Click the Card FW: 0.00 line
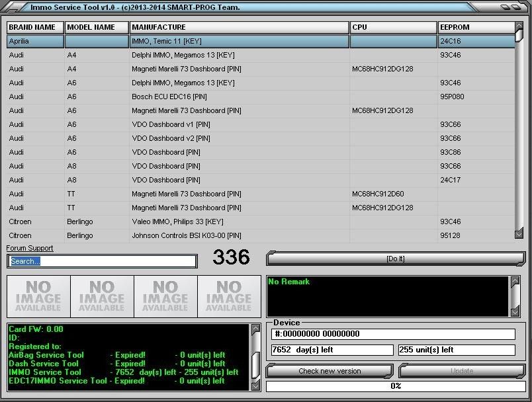This screenshot has width=532, height=402. pyautogui.click(x=36, y=329)
